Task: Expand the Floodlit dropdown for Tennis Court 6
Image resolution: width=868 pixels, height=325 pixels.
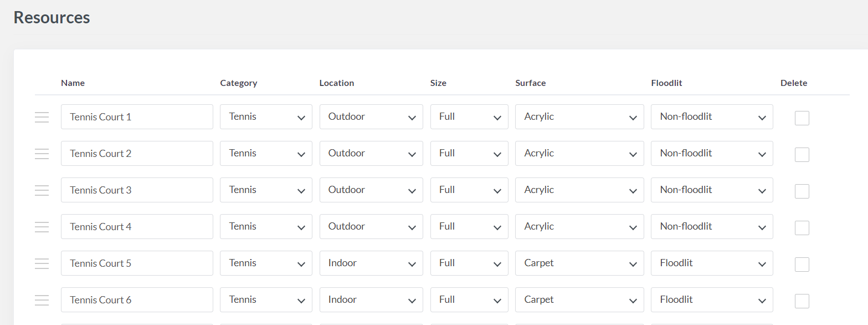Action: (711, 300)
